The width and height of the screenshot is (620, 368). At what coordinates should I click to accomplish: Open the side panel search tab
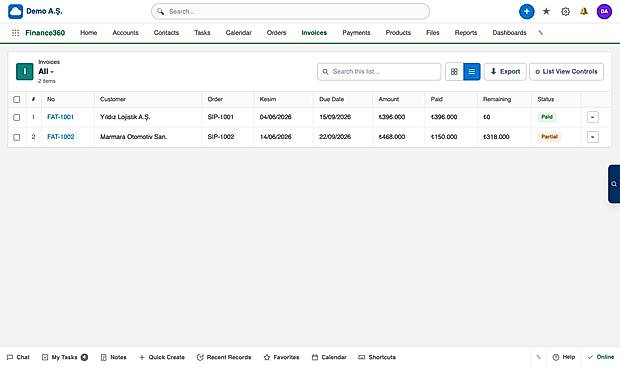(614, 184)
